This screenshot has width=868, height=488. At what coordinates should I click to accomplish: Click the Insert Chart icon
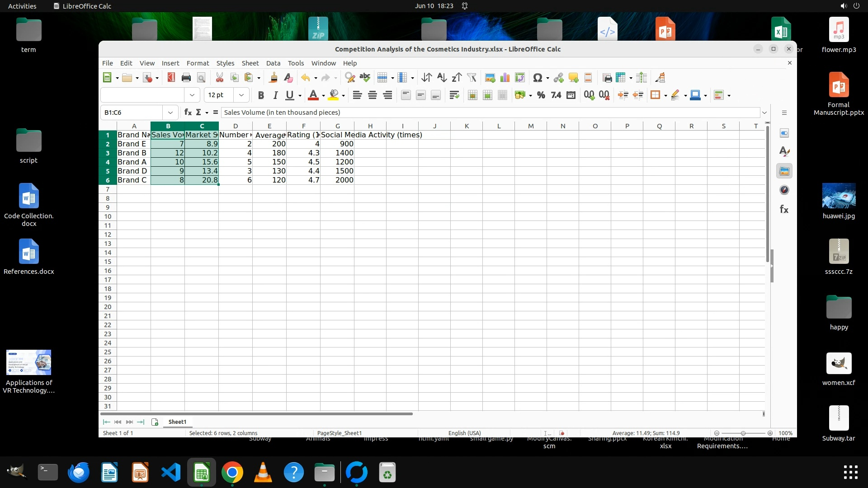pos(505,78)
